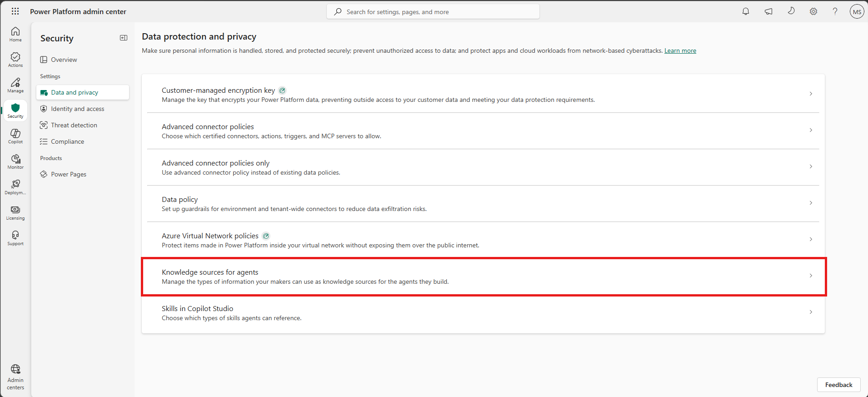Select Data and privacy menu item
Screen dimensions: 868x397
[83, 92]
